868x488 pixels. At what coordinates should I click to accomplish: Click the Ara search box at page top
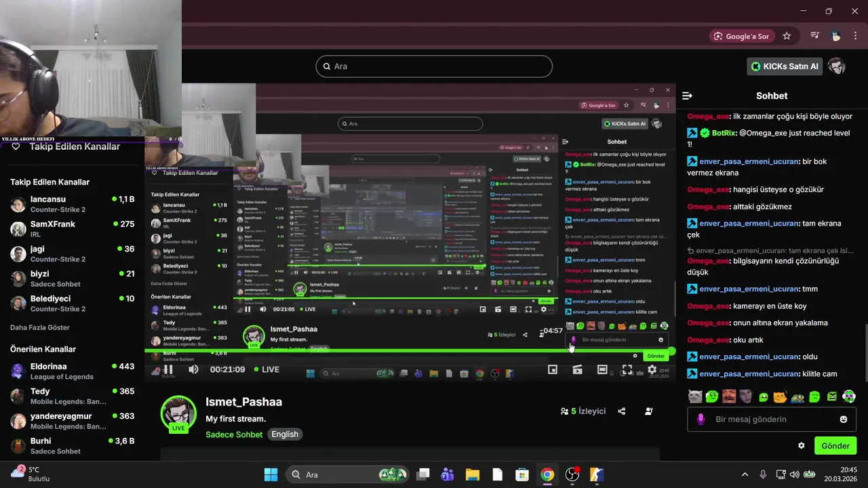[x=434, y=66]
